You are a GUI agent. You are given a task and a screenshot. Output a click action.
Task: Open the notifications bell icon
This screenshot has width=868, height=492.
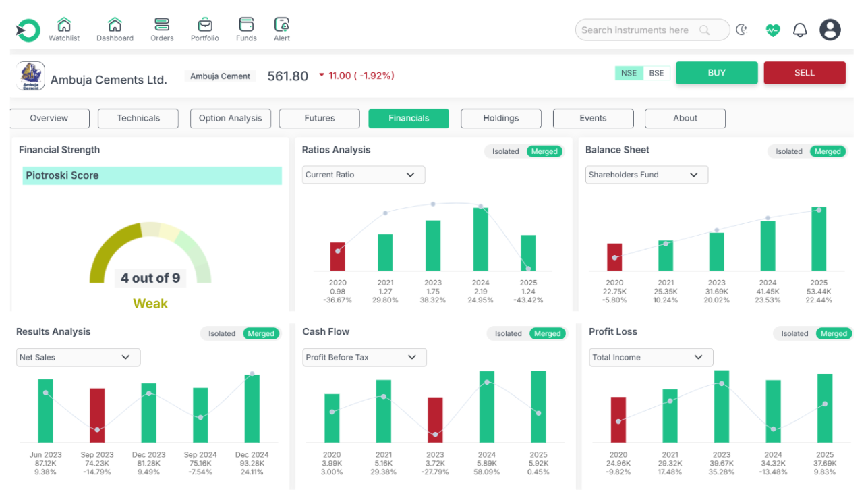[800, 30]
